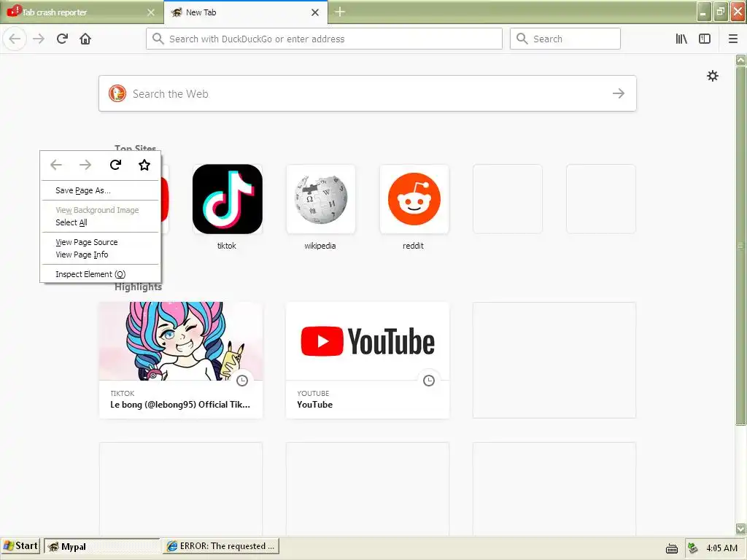The width and height of the screenshot is (747, 560).
Task: Click the clock icon on TikTok highlight card
Action: tap(242, 380)
